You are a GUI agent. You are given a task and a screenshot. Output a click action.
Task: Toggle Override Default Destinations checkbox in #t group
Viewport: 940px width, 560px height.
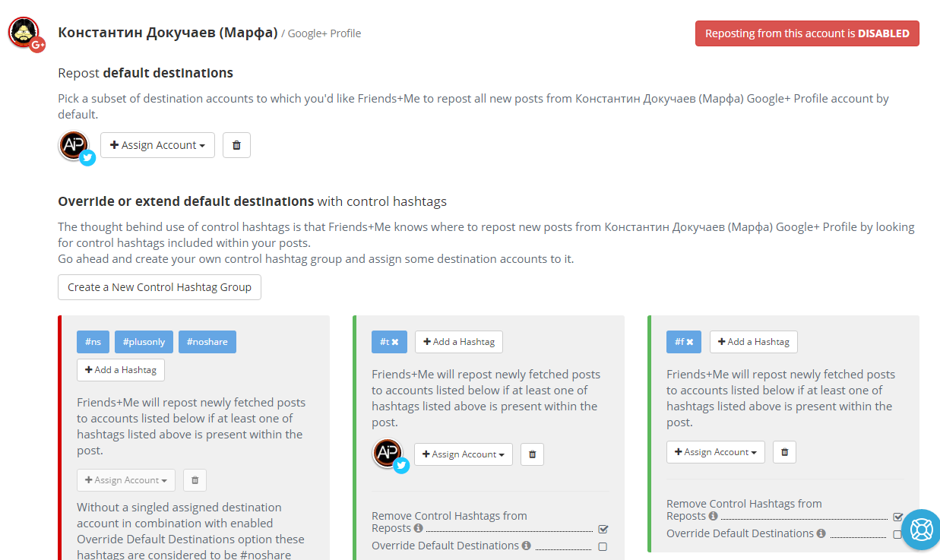pos(603,546)
